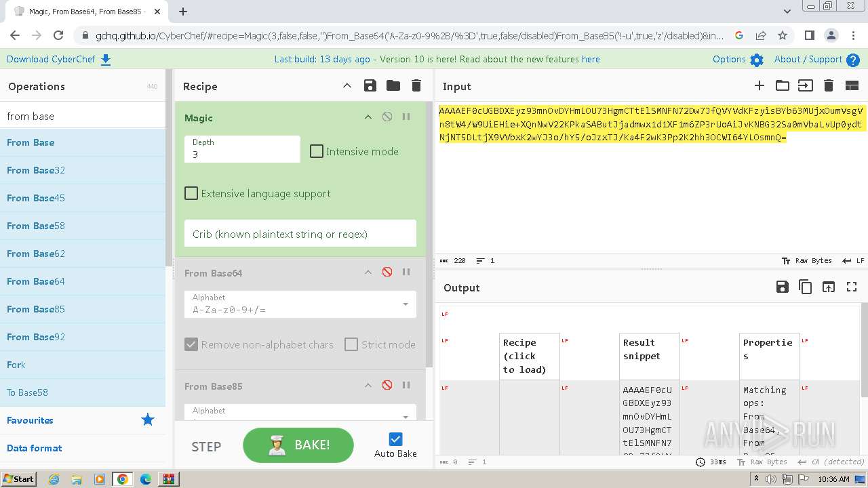Replace input with output icon
The image size is (868, 488).
829,287
